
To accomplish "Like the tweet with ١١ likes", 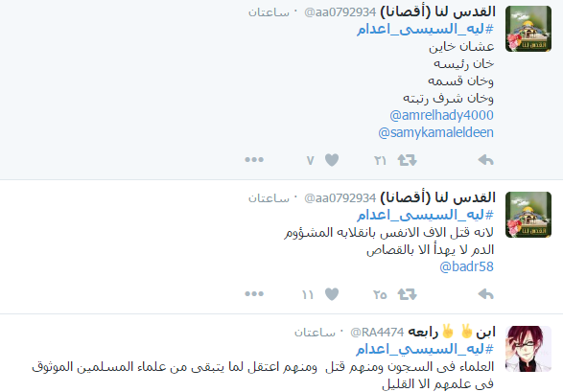I will 332,294.
